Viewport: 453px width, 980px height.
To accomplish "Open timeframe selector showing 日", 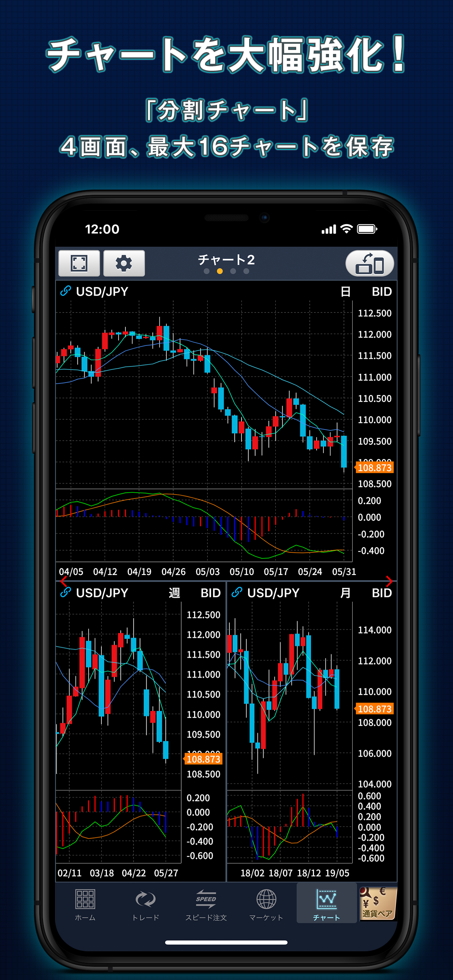I will pyautogui.click(x=345, y=292).
